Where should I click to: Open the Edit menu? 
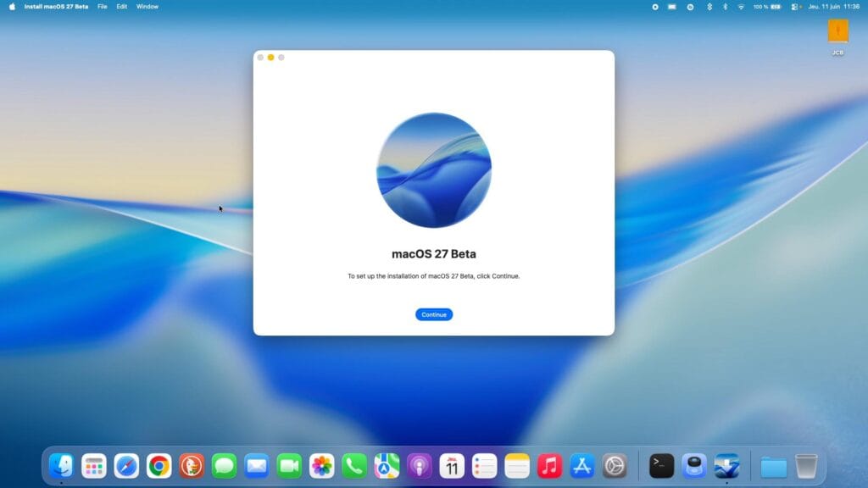tap(122, 7)
